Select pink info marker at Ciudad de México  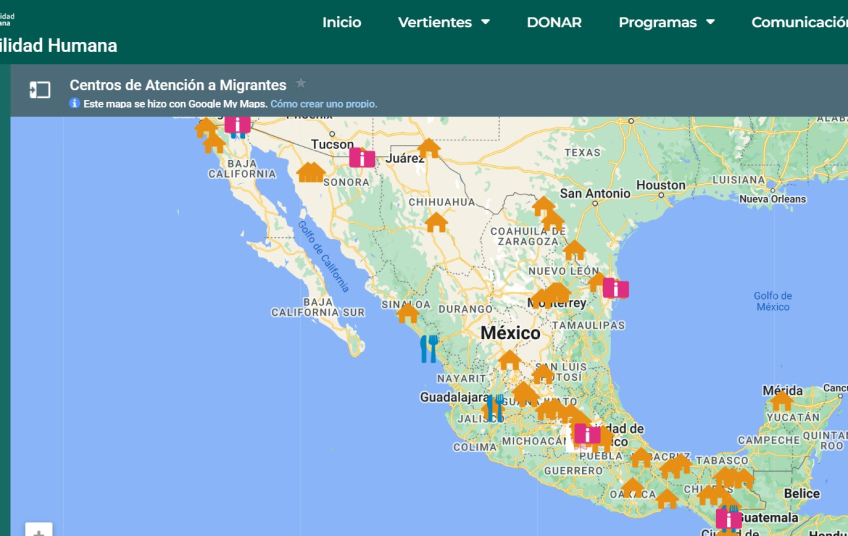(587, 433)
